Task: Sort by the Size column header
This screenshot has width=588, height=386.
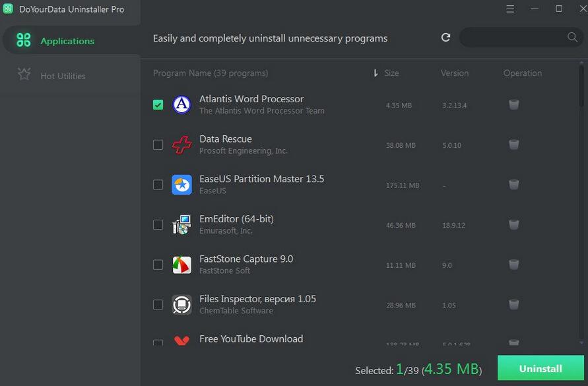Action: 391,73
